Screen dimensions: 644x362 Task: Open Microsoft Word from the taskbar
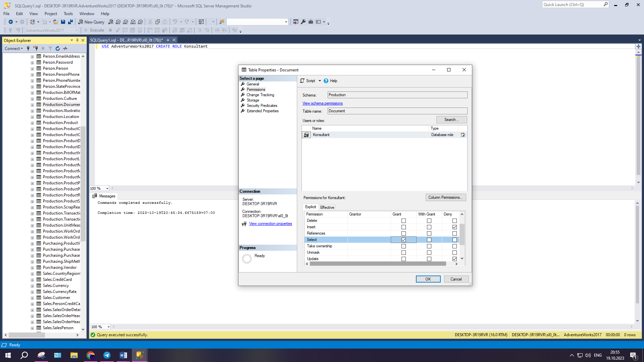pyautogui.click(x=123, y=355)
